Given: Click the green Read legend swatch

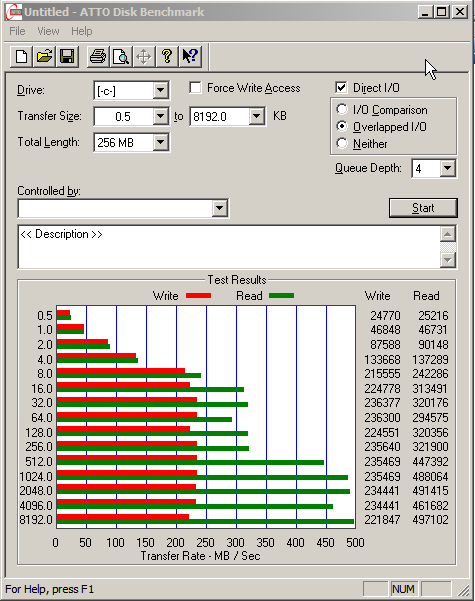Looking at the screenshot, I should tap(281, 296).
